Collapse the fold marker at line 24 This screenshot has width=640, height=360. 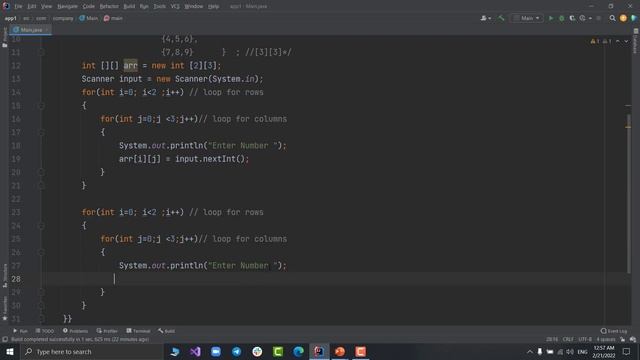[x=41, y=226]
